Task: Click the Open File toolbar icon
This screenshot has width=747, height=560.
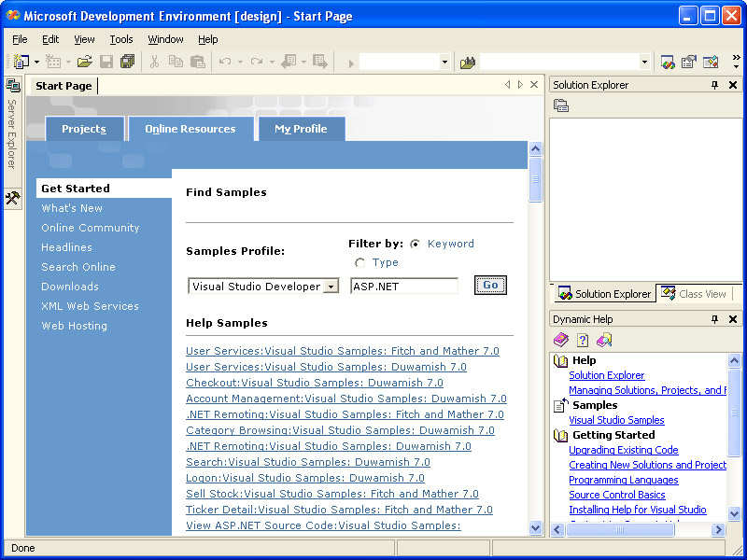Action: point(84,62)
